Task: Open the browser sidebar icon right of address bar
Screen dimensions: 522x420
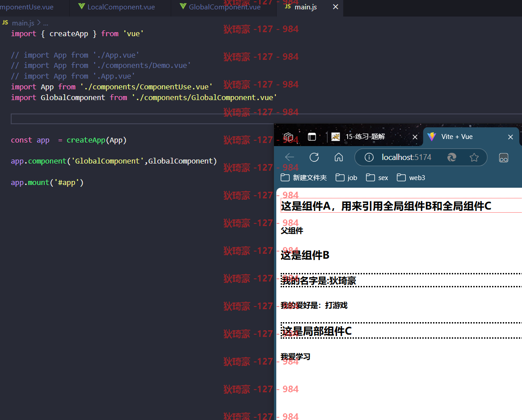Action: coord(503,157)
